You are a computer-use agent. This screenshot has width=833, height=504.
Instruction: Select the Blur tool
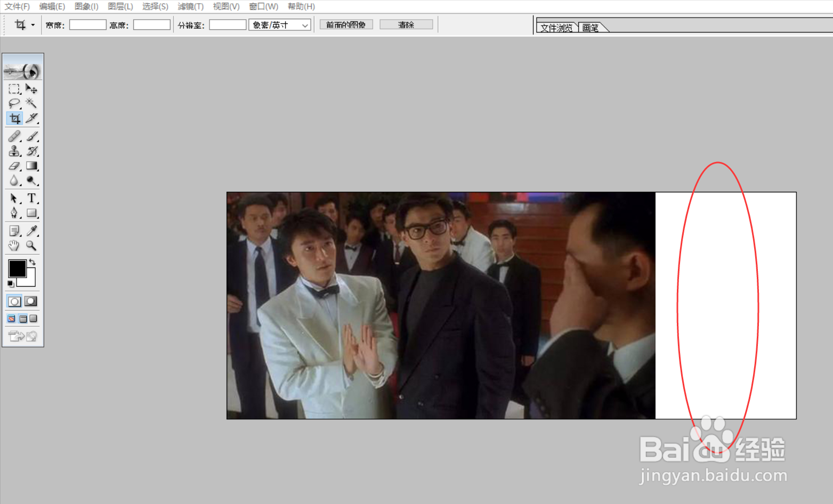(x=14, y=181)
